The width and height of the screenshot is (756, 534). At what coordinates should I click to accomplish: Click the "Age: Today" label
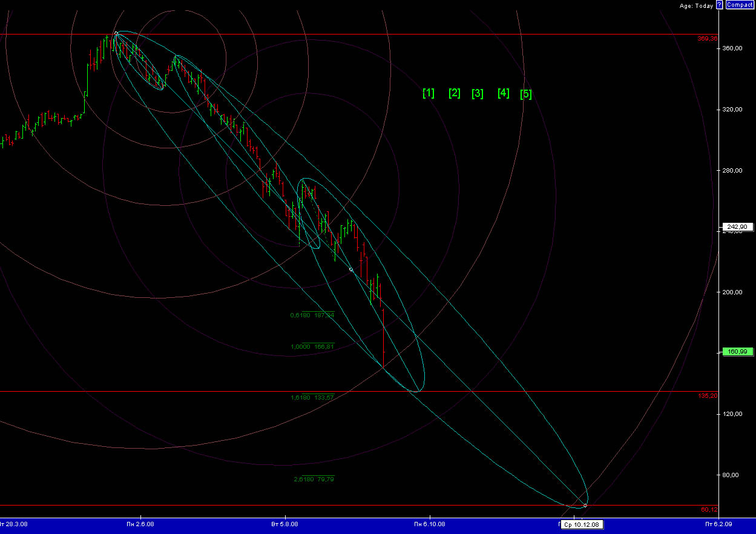(x=696, y=5)
